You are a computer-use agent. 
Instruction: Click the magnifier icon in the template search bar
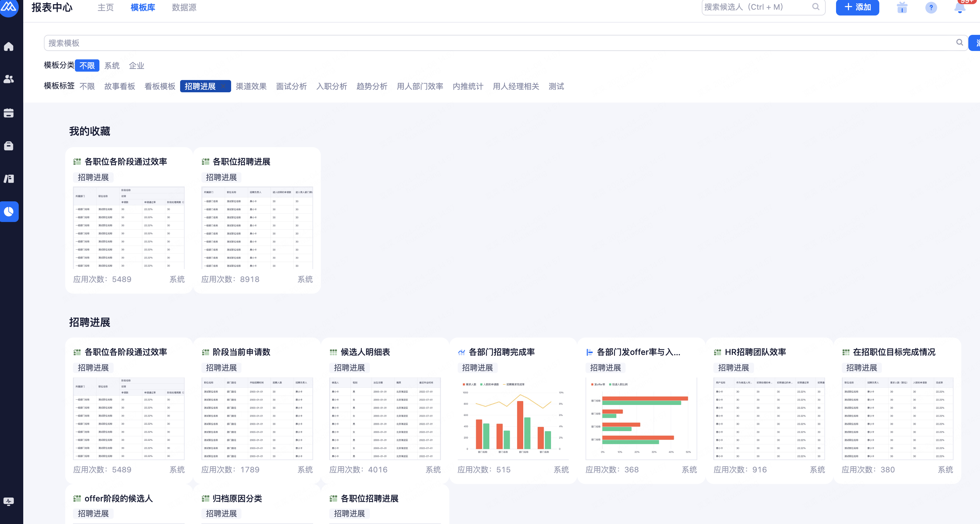[x=959, y=43]
